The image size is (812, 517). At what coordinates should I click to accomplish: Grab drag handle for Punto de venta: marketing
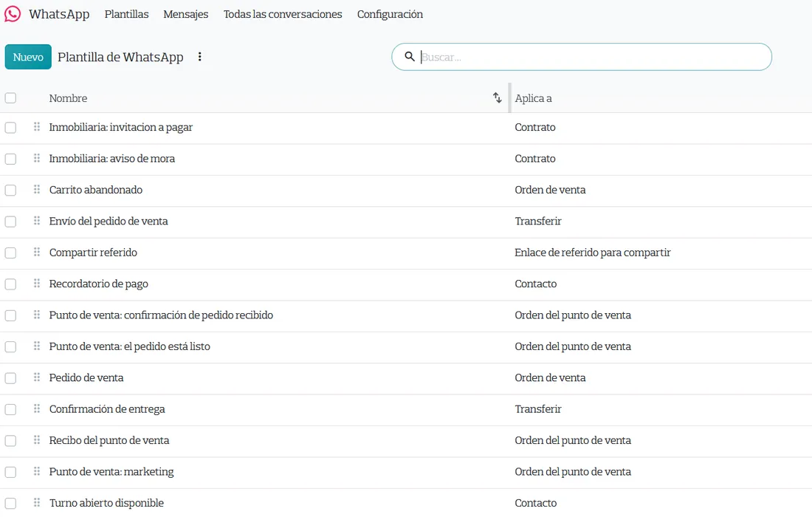pos(37,471)
